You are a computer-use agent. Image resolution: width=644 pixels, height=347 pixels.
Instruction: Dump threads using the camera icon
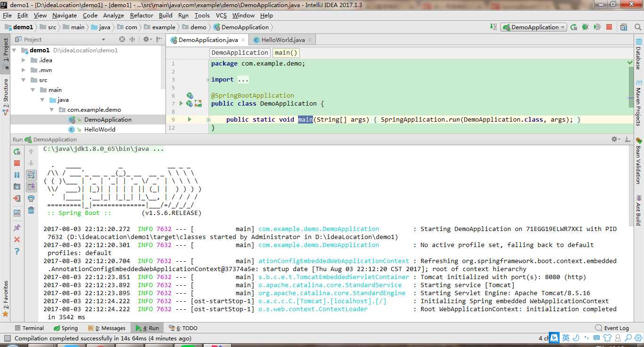point(17,187)
